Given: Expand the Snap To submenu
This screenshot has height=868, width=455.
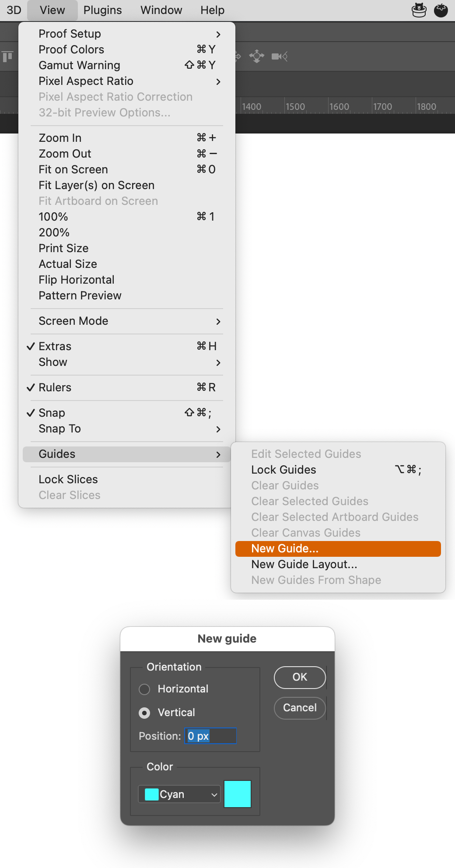Looking at the screenshot, I should coord(59,429).
